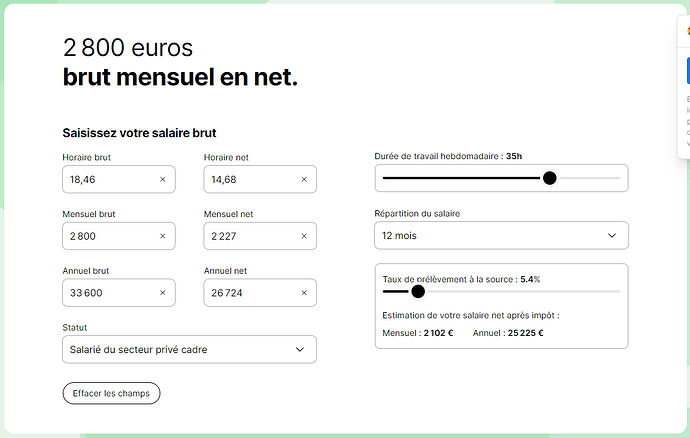690x438 pixels.
Task: Clear the Mensuel net field with its X icon
Action: (304, 236)
